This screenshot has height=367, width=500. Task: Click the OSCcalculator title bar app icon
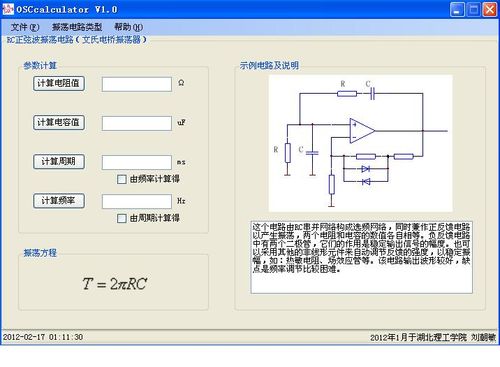[x=8, y=9]
